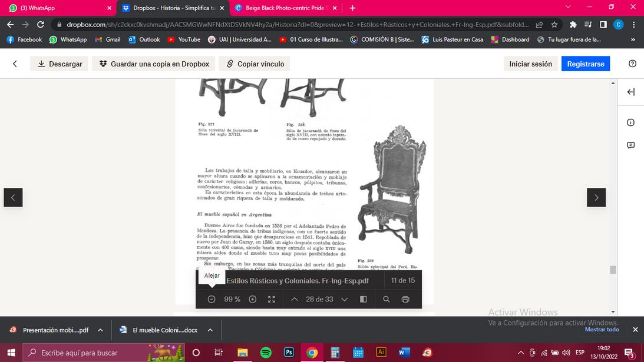Click Copiar vínculo button
The image size is (644, 362).
(255, 64)
